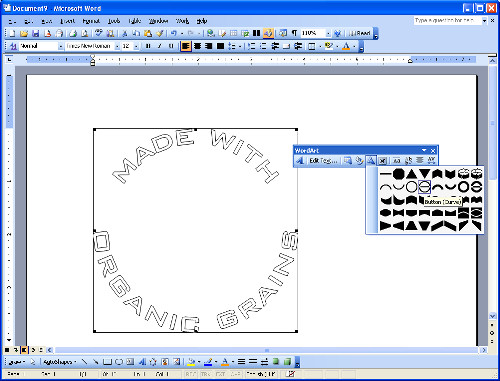Show or hide paragraph marks
The height and width of the screenshot is (381, 500).
294,33
